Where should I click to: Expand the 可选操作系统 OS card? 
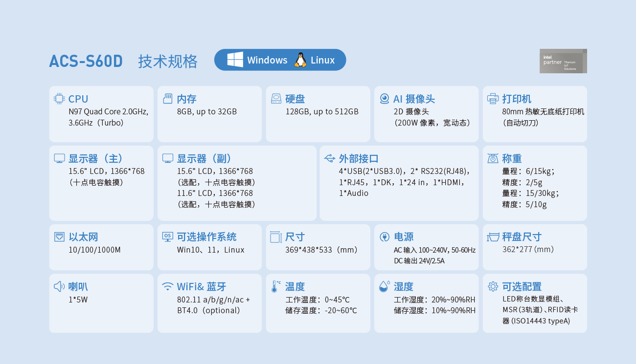pyautogui.click(x=209, y=247)
